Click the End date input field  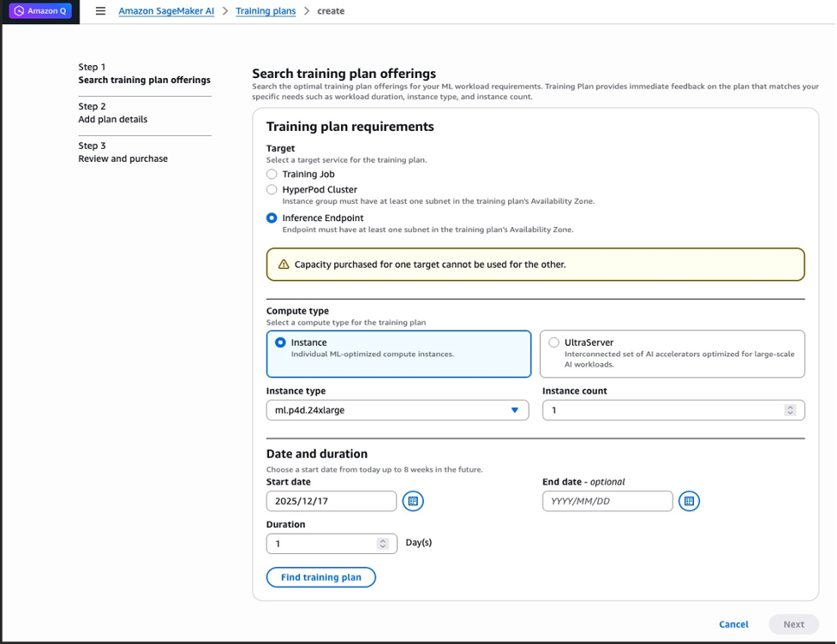click(607, 501)
